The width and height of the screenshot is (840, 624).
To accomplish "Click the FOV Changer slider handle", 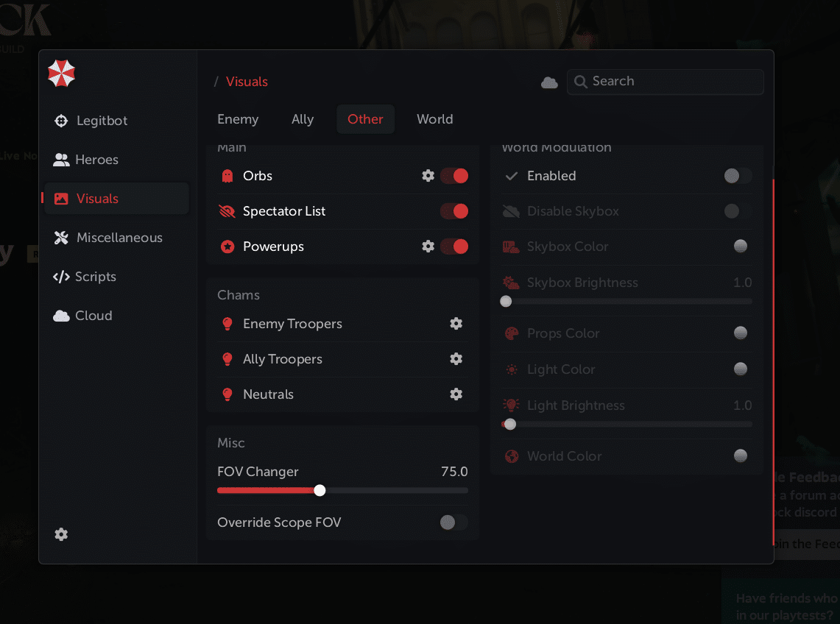I will tap(320, 490).
